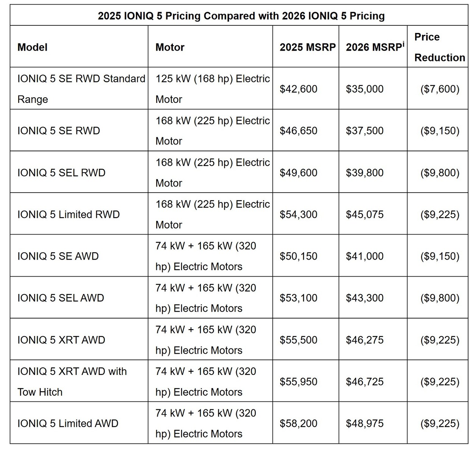The width and height of the screenshot is (476, 454).
Task: Click the 125 kW (168 hp) motor cell
Action: coord(212,89)
